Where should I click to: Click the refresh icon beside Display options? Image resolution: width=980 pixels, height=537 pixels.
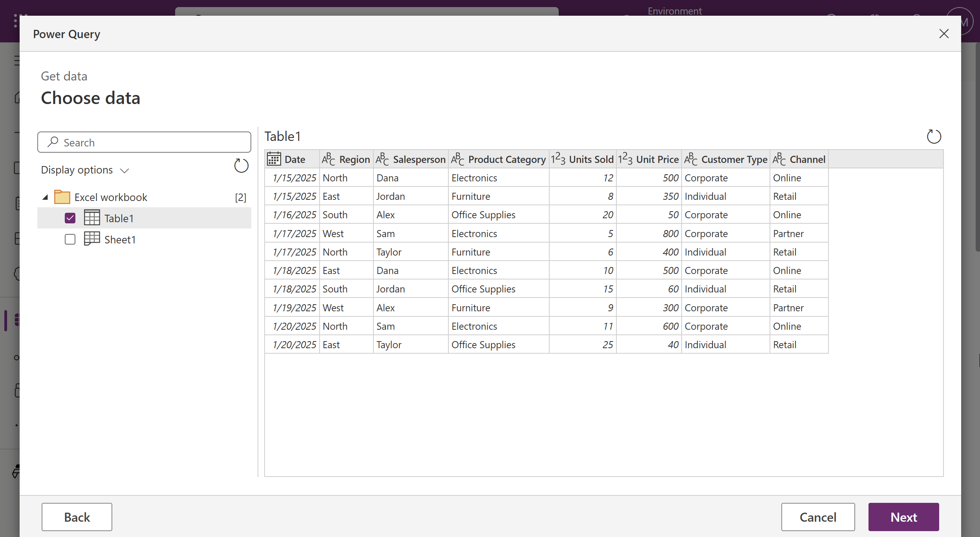click(241, 166)
